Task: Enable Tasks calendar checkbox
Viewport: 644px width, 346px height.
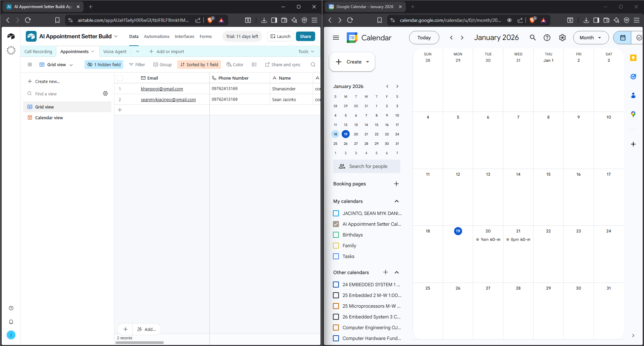Action: point(336,256)
